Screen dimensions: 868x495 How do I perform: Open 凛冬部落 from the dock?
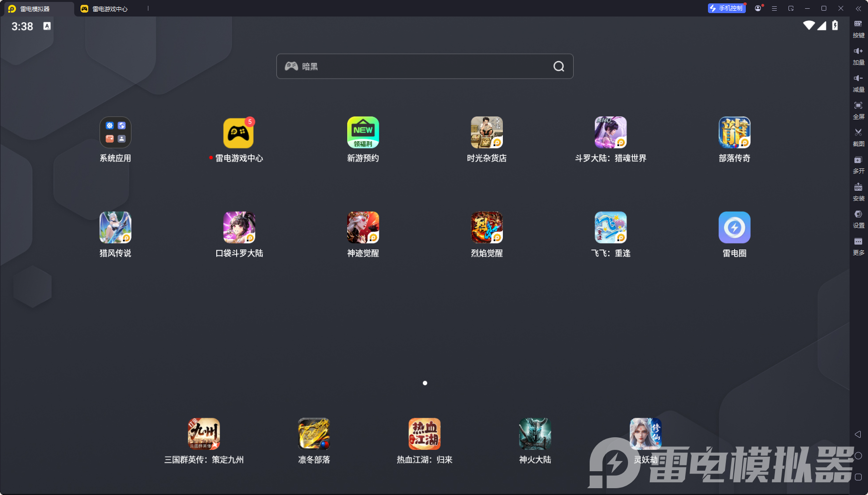pos(314,434)
